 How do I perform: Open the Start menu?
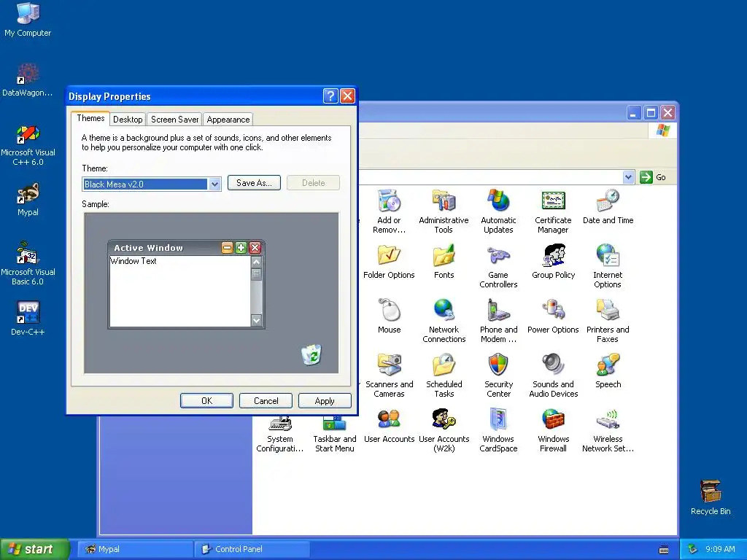click(x=35, y=549)
